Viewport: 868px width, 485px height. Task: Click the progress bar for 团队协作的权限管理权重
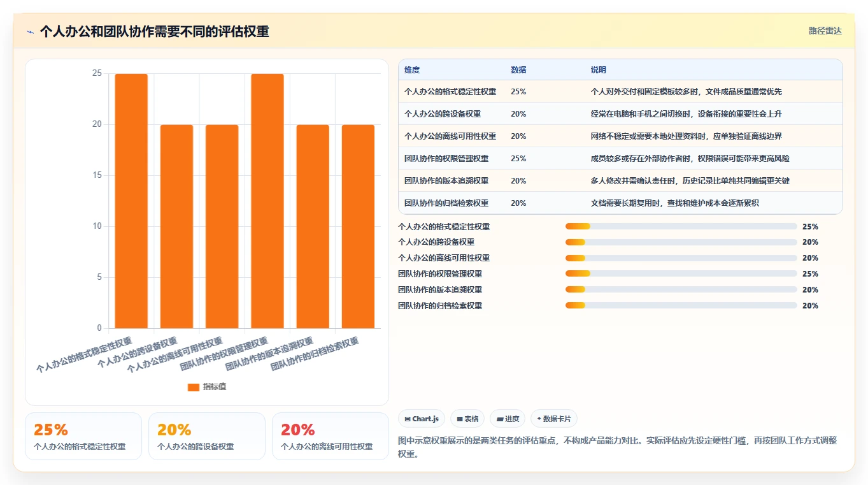(681, 274)
